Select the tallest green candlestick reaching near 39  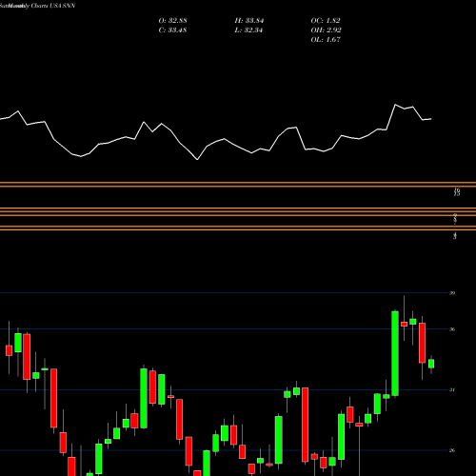tap(395, 353)
